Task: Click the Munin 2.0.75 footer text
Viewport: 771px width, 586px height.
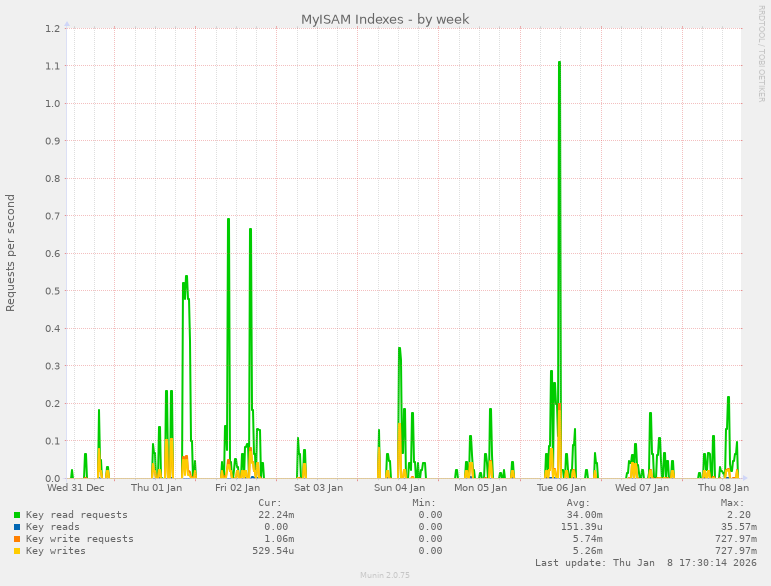Action: coord(385,575)
